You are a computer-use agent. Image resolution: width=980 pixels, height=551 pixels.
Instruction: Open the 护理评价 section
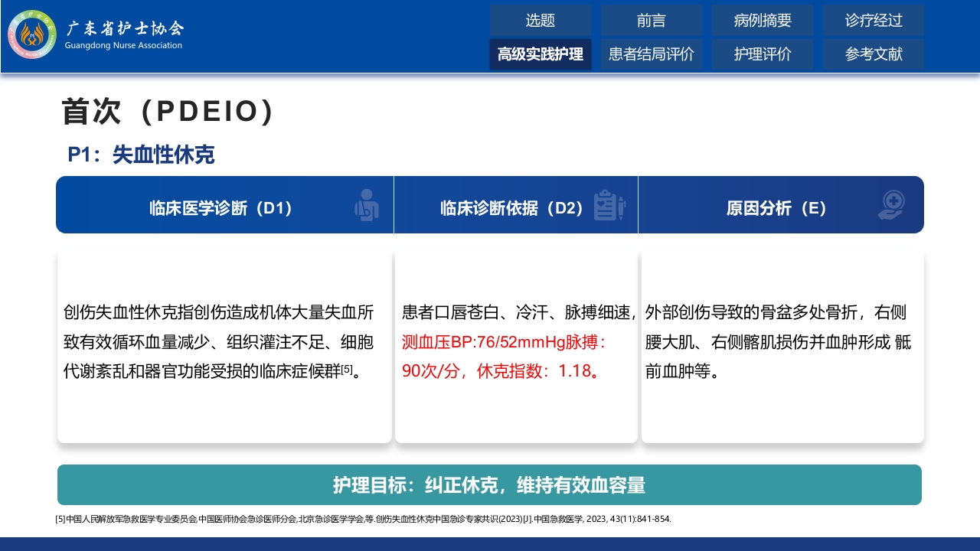[763, 54]
